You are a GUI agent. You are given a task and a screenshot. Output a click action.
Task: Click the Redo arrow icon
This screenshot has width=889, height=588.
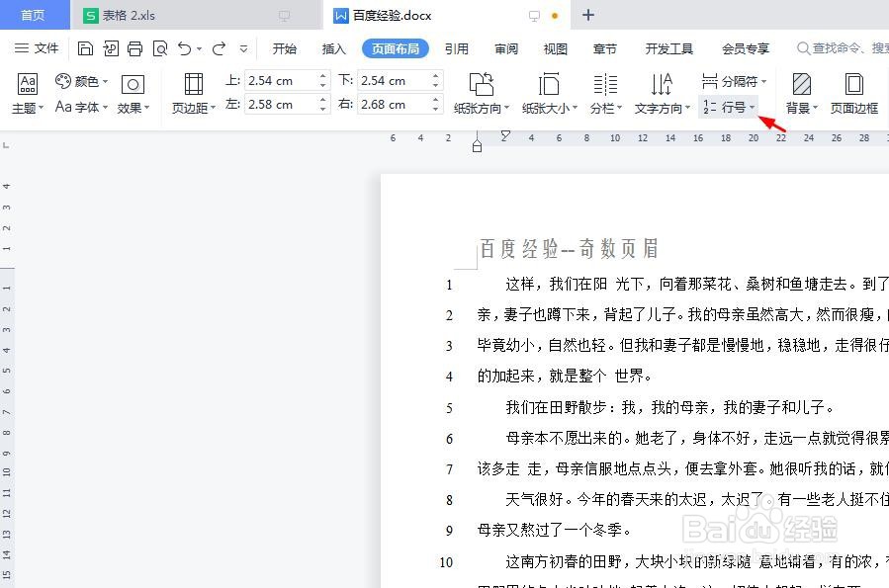(x=219, y=48)
